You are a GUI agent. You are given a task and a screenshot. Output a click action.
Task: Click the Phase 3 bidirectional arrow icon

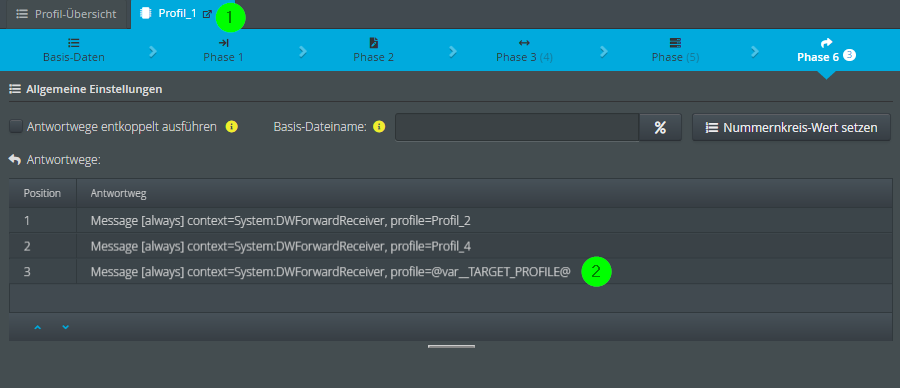pyautogui.click(x=524, y=43)
